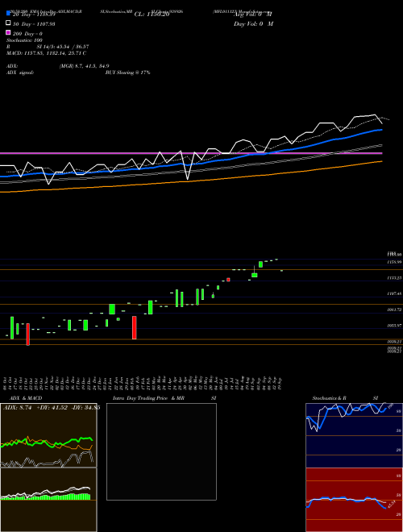Viewport: 403px width, 532px height.
Task: Click the 1155.99 price level label
Action: pyautogui.click(x=394, y=262)
